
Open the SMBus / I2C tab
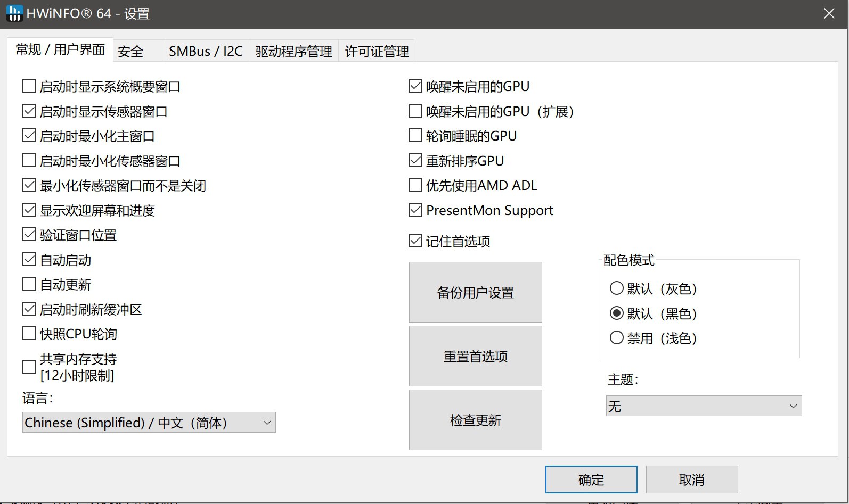pyautogui.click(x=206, y=52)
